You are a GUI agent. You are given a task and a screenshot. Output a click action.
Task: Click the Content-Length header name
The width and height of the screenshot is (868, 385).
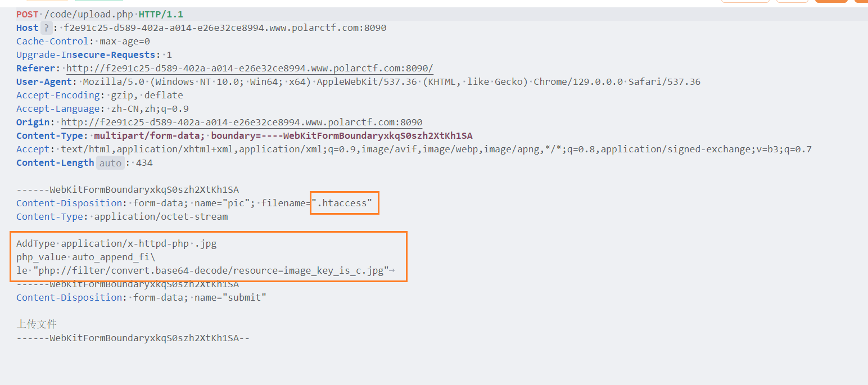point(55,162)
